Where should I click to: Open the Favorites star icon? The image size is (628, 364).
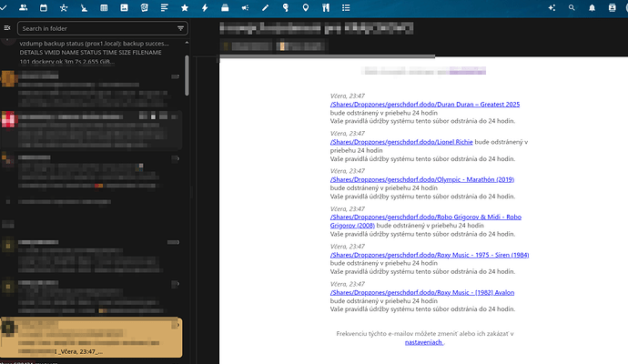[x=185, y=7]
